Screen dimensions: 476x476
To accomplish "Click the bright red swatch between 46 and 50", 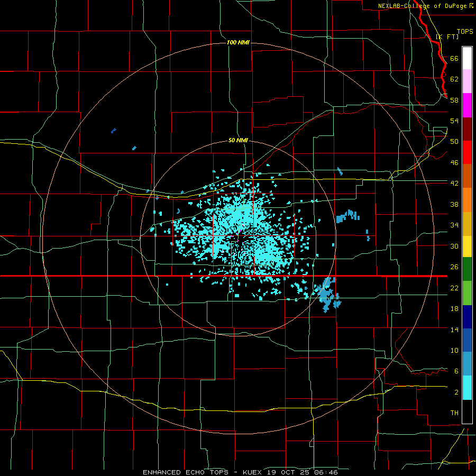I will 467,152.
